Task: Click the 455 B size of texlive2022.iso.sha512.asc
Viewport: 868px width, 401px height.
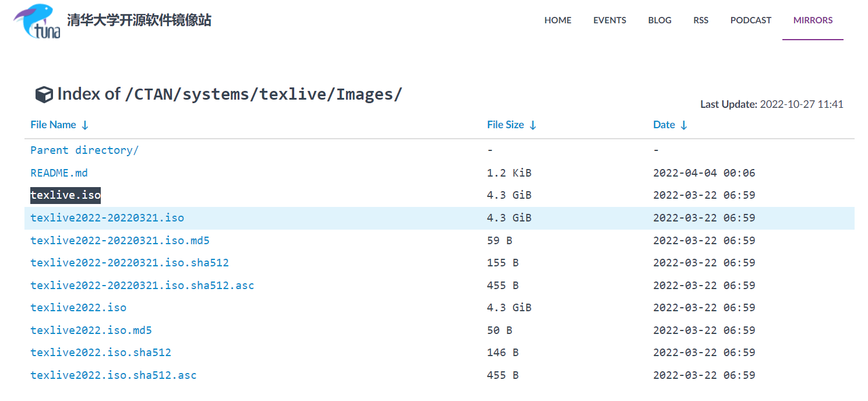Action: click(x=503, y=375)
